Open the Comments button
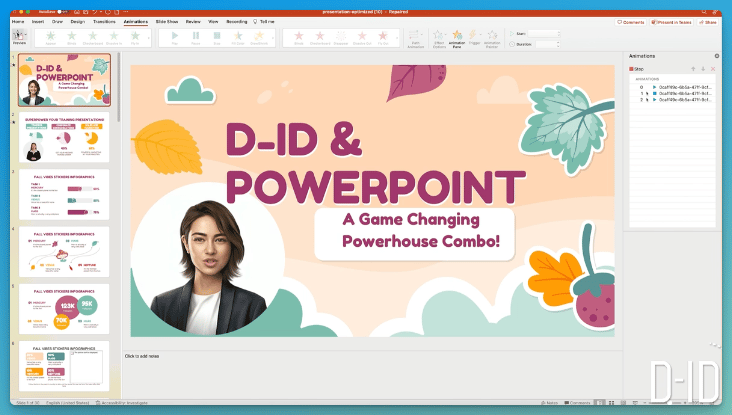The height and width of the screenshot is (415, 732). pos(633,21)
